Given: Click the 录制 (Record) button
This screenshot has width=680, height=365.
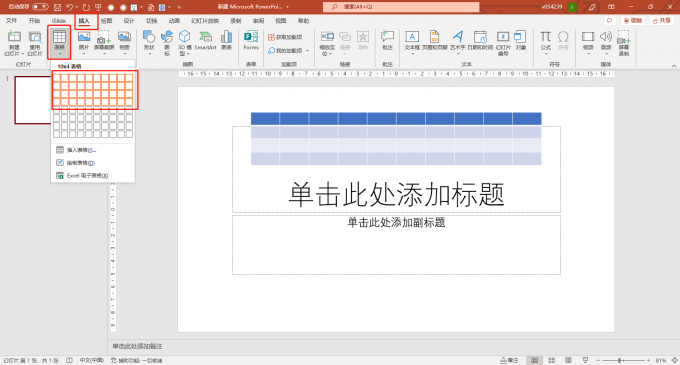Looking at the screenshot, I should [x=633, y=21].
